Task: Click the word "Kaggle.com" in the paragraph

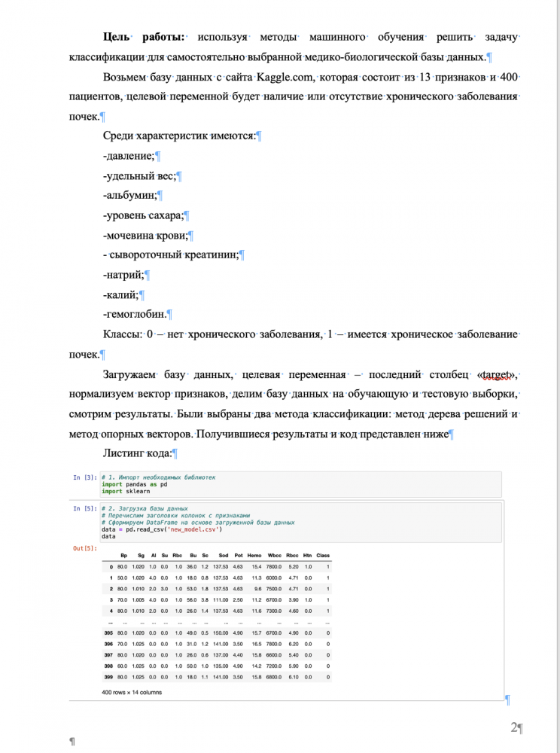Action: pyautogui.click(x=285, y=77)
